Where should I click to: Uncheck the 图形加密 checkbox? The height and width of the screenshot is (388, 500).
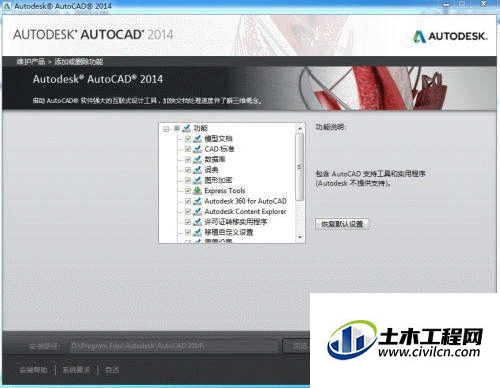coord(188,180)
